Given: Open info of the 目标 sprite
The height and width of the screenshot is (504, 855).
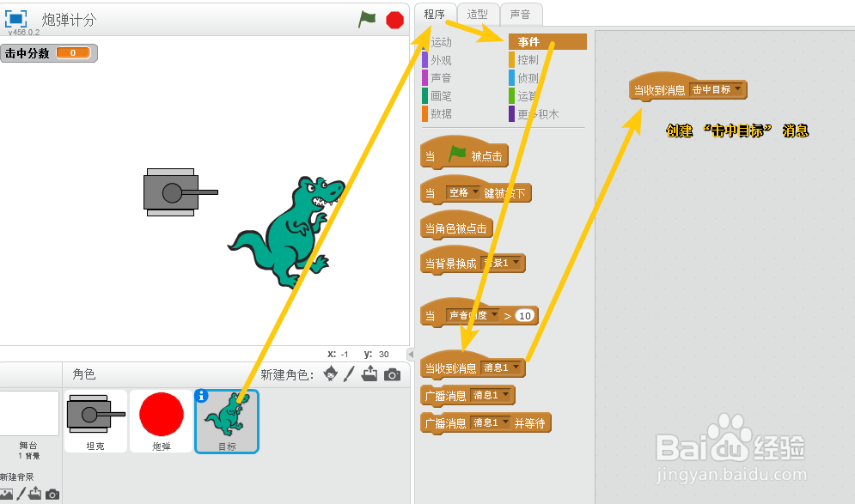Looking at the screenshot, I should (201, 396).
